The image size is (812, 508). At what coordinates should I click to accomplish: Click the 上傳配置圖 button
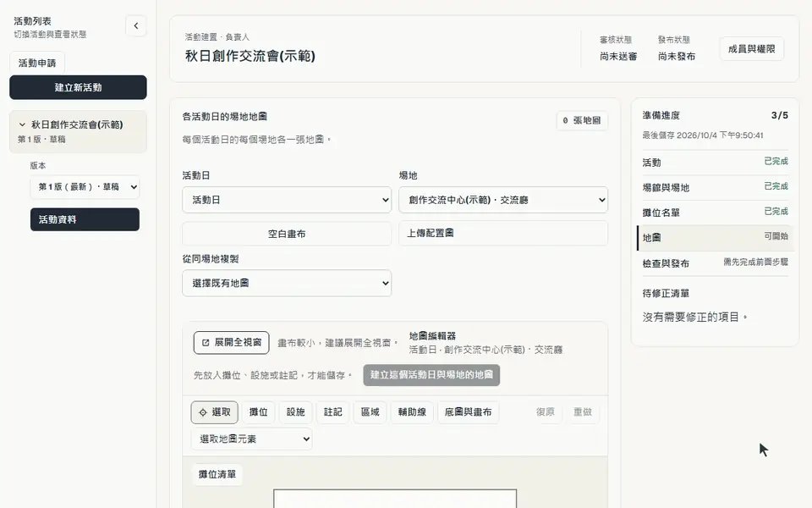point(503,234)
